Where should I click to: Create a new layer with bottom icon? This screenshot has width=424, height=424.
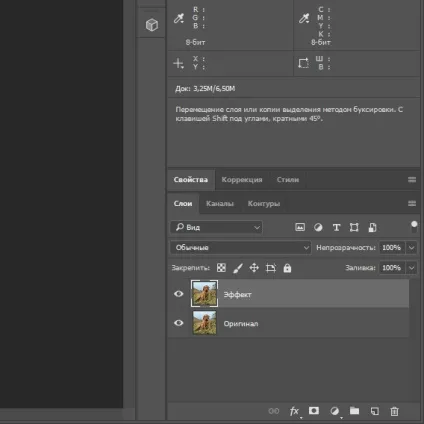375,411
